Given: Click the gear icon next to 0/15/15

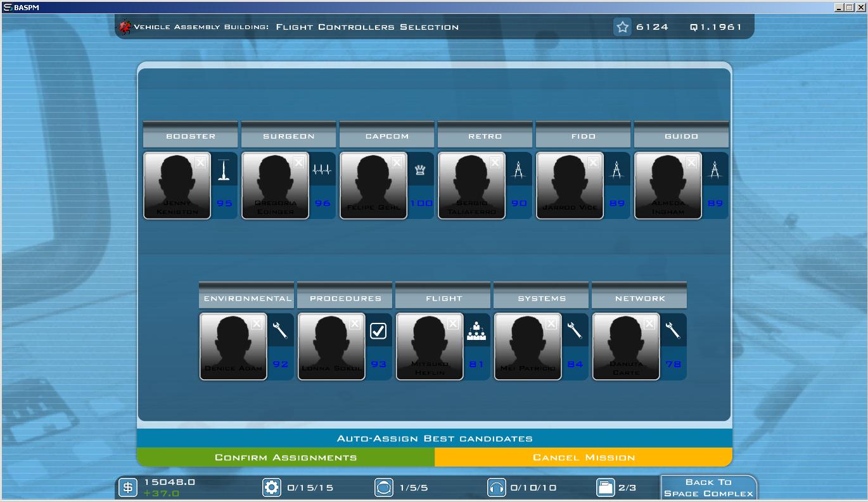Looking at the screenshot, I should [x=272, y=487].
